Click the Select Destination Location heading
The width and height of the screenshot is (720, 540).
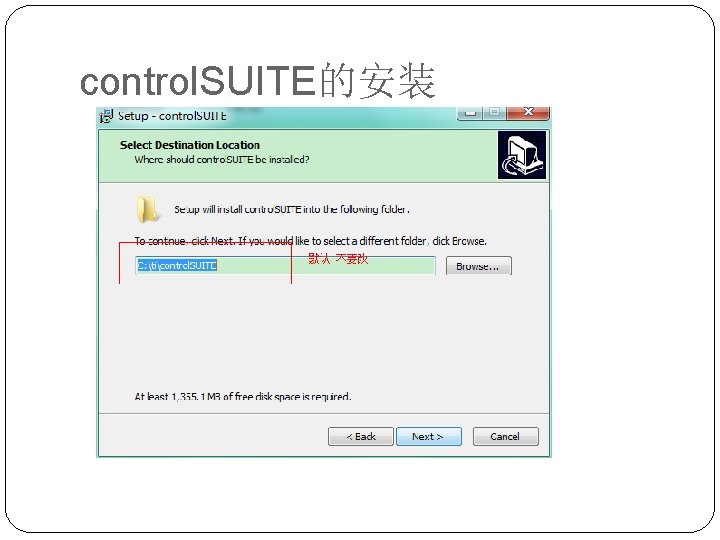(190, 145)
